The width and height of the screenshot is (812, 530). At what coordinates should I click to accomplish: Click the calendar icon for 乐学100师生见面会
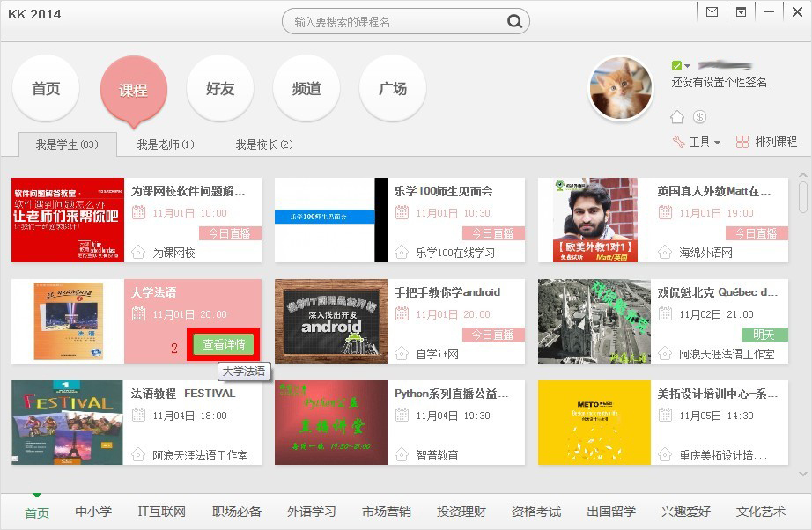(x=402, y=212)
